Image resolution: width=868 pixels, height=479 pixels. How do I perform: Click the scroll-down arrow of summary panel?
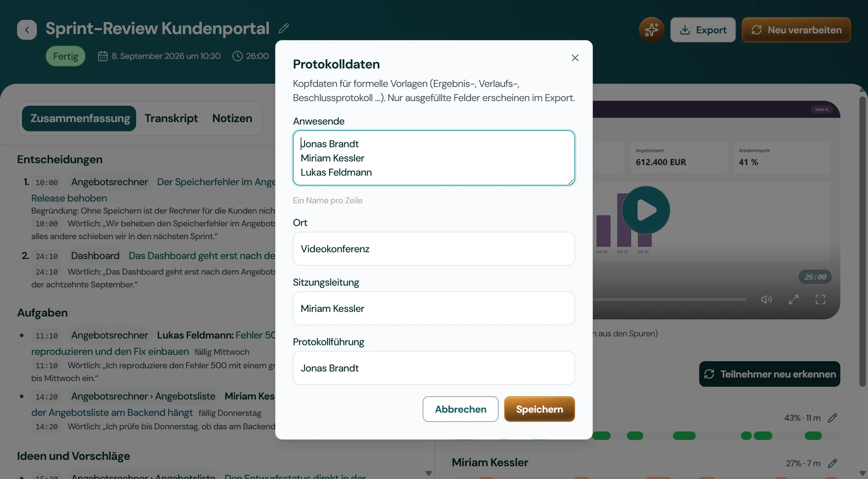pyautogui.click(x=428, y=473)
